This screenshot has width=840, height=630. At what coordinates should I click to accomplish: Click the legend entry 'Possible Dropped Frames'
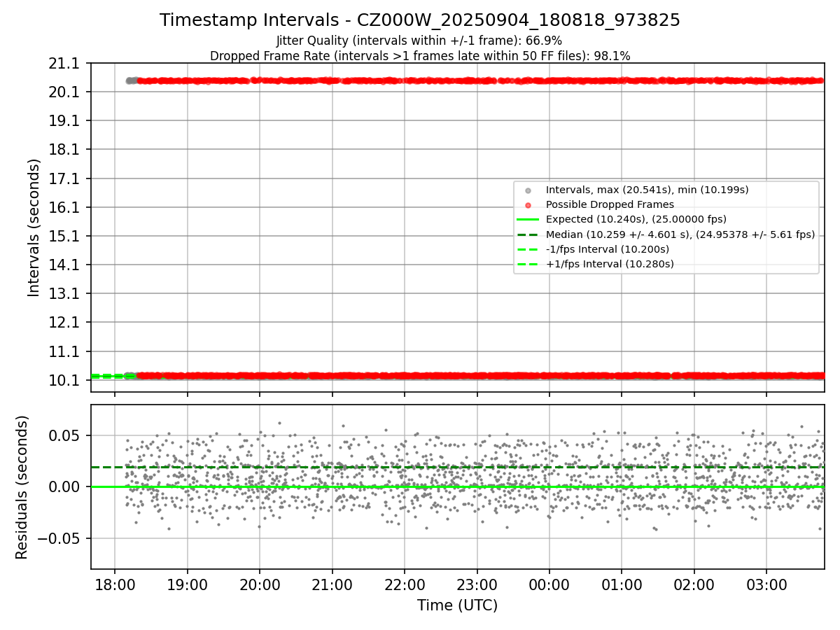[x=610, y=204]
